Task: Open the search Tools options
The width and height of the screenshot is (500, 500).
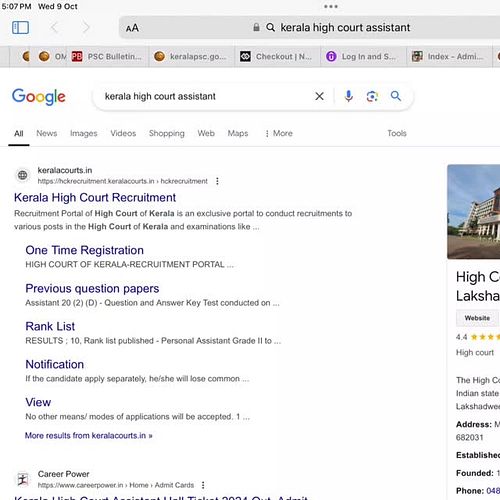Action: pos(397,133)
